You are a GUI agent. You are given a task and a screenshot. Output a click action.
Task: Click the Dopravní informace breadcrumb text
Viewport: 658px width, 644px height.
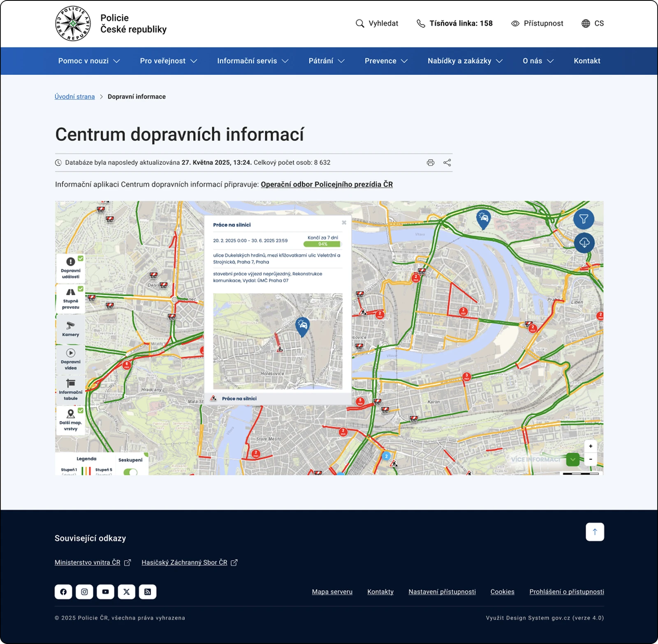coord(137,97)
